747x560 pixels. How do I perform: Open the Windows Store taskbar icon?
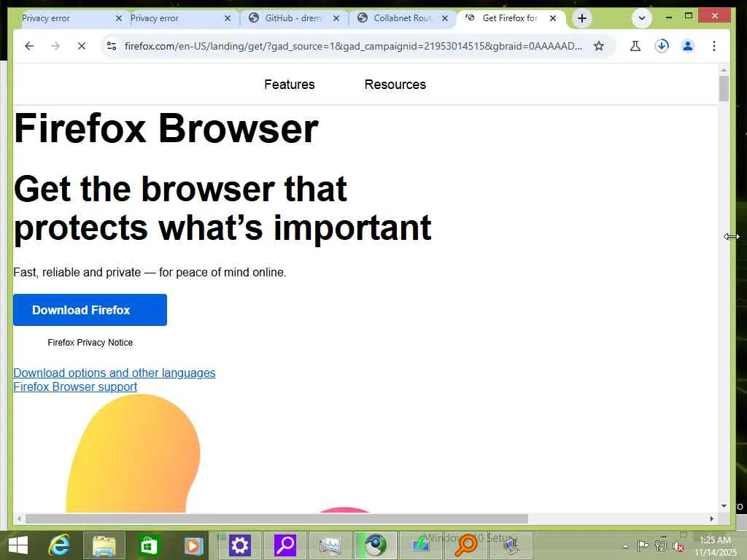[148, 545]
